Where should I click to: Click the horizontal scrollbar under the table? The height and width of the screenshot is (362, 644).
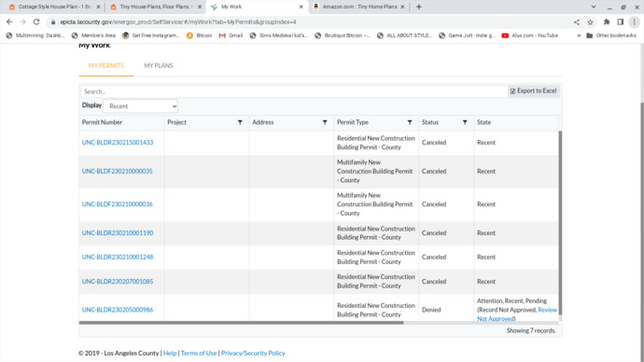click(x=241, y=323)
